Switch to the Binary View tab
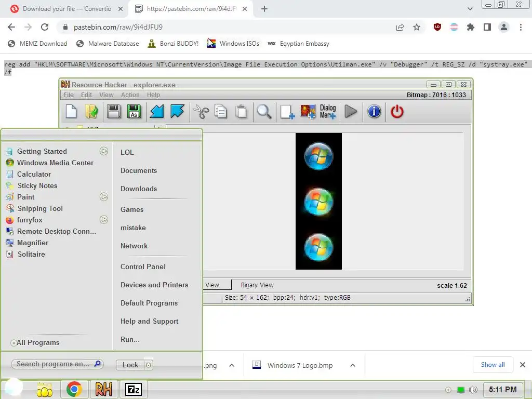 tap(257, 285)
